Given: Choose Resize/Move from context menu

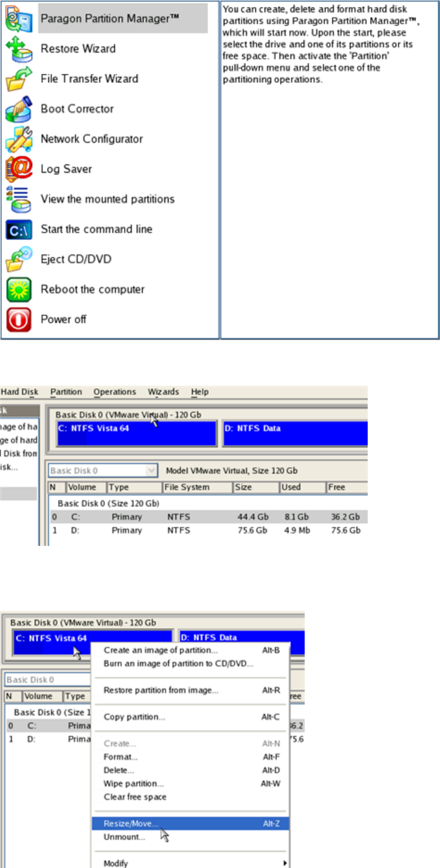Looking at the screenshot, I should 190,823.
